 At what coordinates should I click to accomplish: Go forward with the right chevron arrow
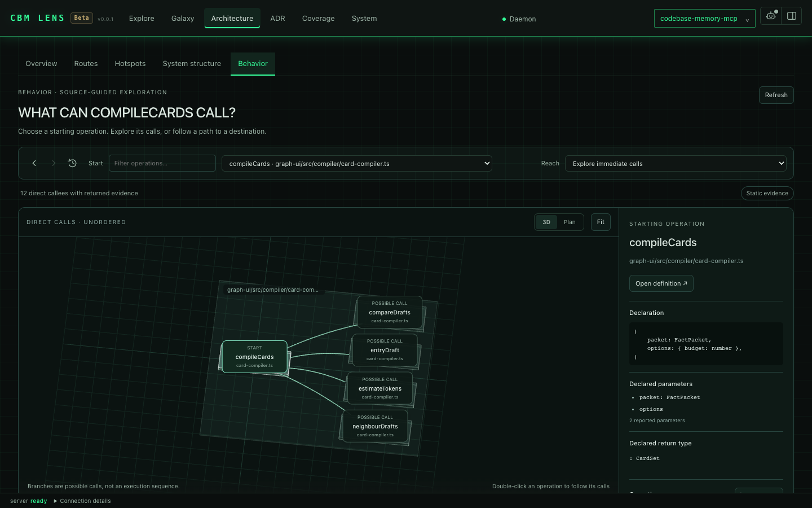(54, 163)
